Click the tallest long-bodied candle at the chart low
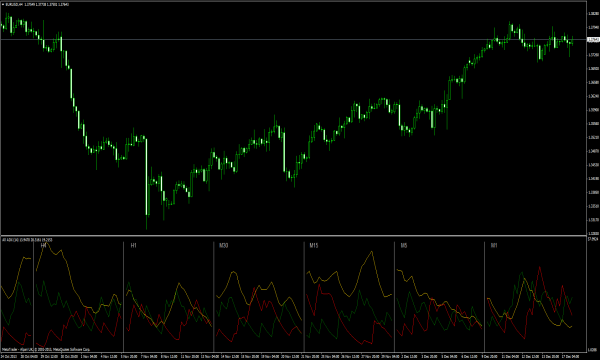Screen dimensions: 600x360 (147, 177)
